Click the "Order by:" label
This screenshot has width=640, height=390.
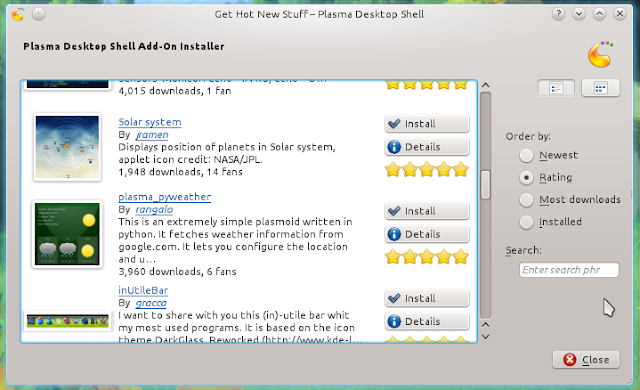tap(528, 136)
